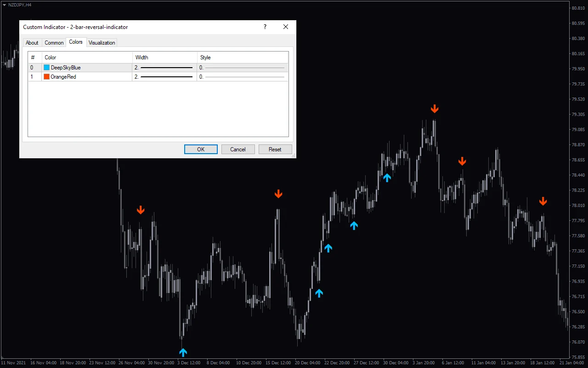Reset the indicator settings to defaults

pyautogui.click(x=275, y=149)
